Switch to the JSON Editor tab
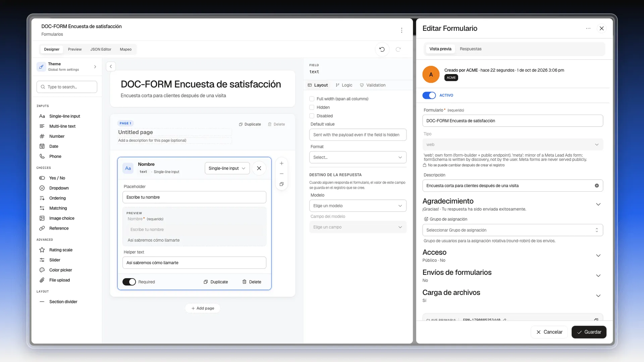Image resolution: width=644 pixels, height=362 pixels. (x=101, y=49)
